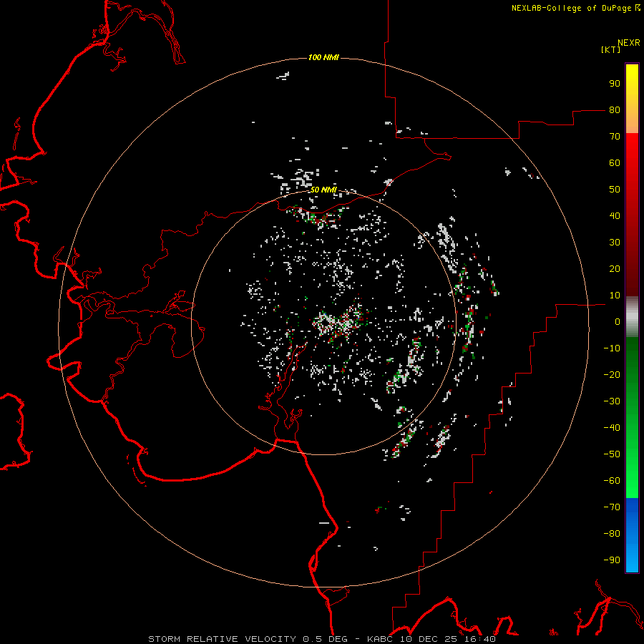The height and width of the screenshot is (644, 644).
Task: Click the -20 value on the velocity scale
Action: pos(612,375)
